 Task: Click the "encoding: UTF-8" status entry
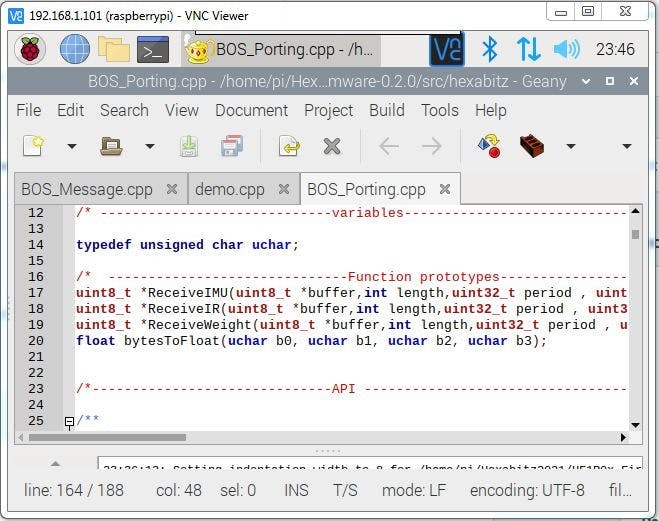click(527, 490)
